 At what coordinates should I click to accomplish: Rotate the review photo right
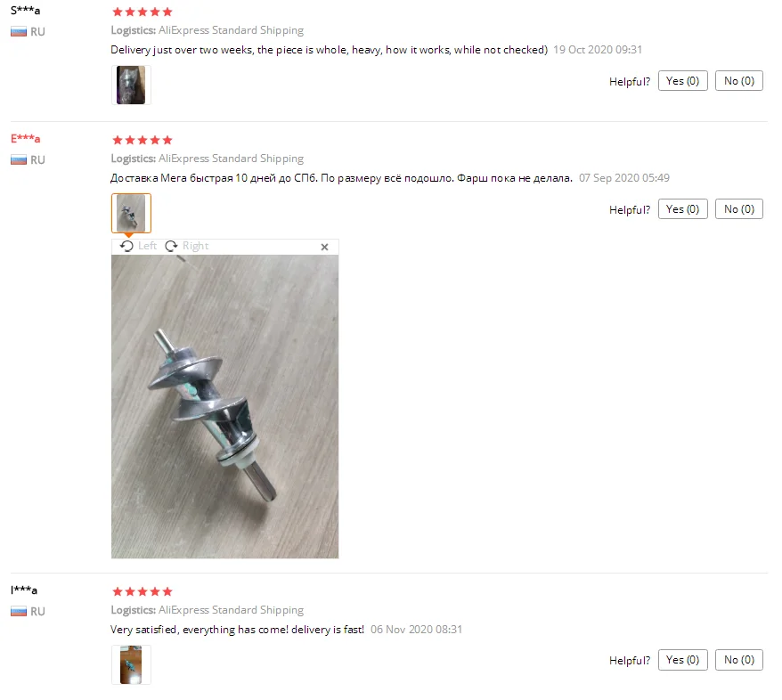pos(186,247)
